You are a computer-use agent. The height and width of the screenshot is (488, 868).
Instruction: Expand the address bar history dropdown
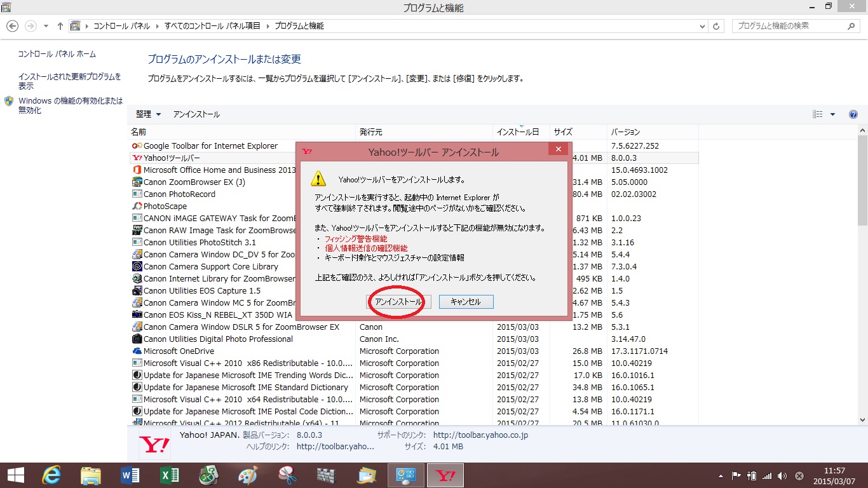702,26
